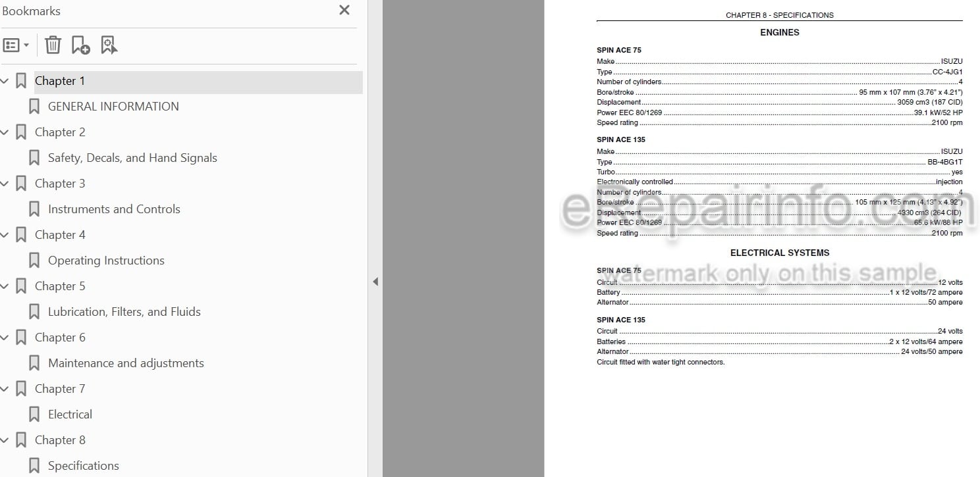Collapse the Chapter 2 bookmark

point(5,132)
